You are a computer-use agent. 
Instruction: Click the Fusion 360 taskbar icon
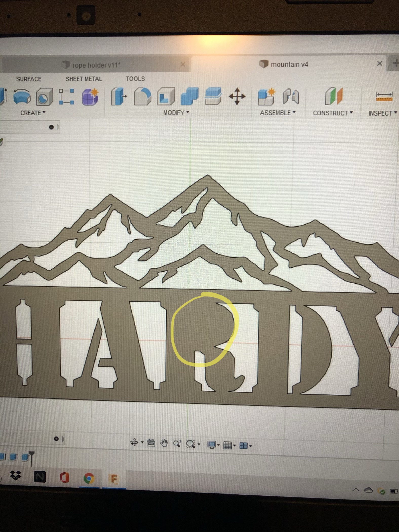114,479
